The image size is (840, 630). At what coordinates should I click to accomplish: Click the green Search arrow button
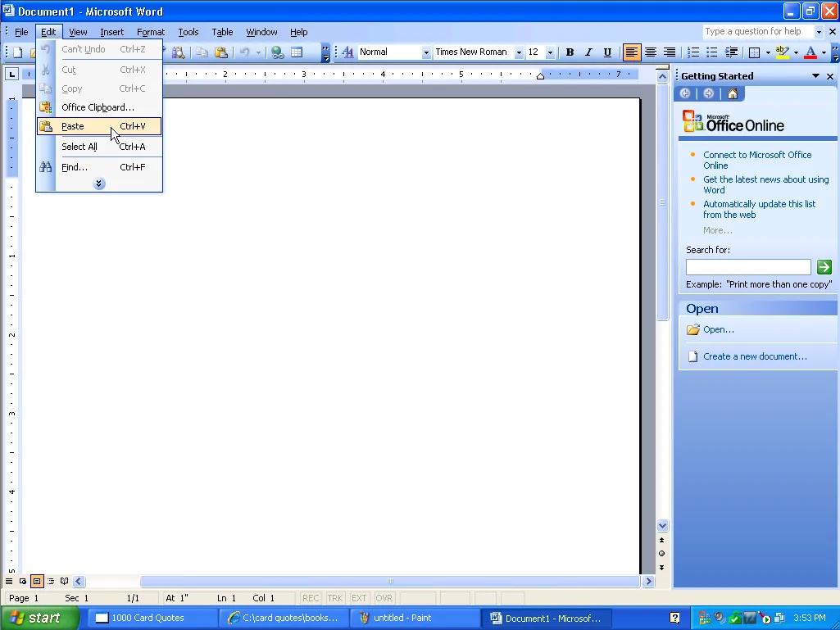pyautogui.click(x=824, y=266)
